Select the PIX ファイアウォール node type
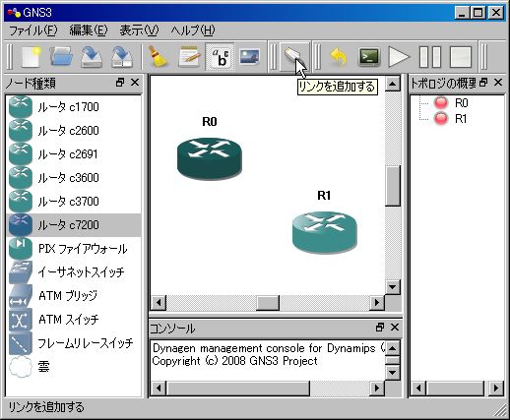 74,249
